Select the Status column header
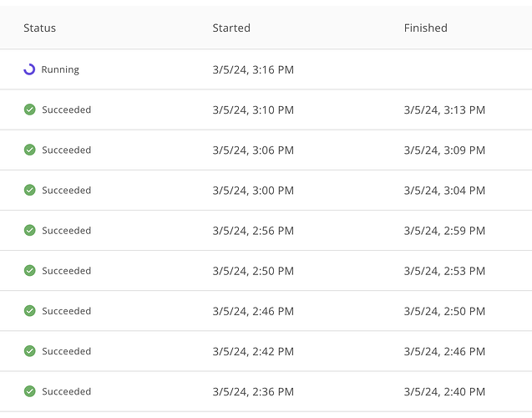The image size is (532, 418). click(40, 28)
